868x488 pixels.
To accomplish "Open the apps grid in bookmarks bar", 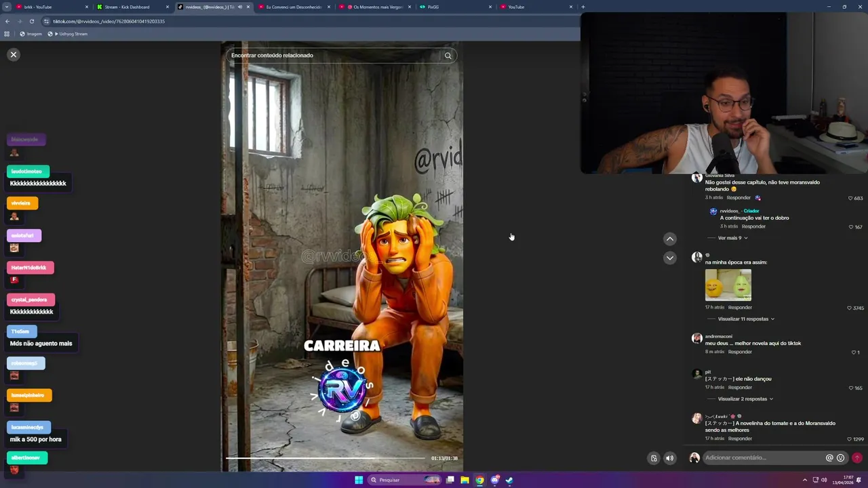I will coord(7,34).
